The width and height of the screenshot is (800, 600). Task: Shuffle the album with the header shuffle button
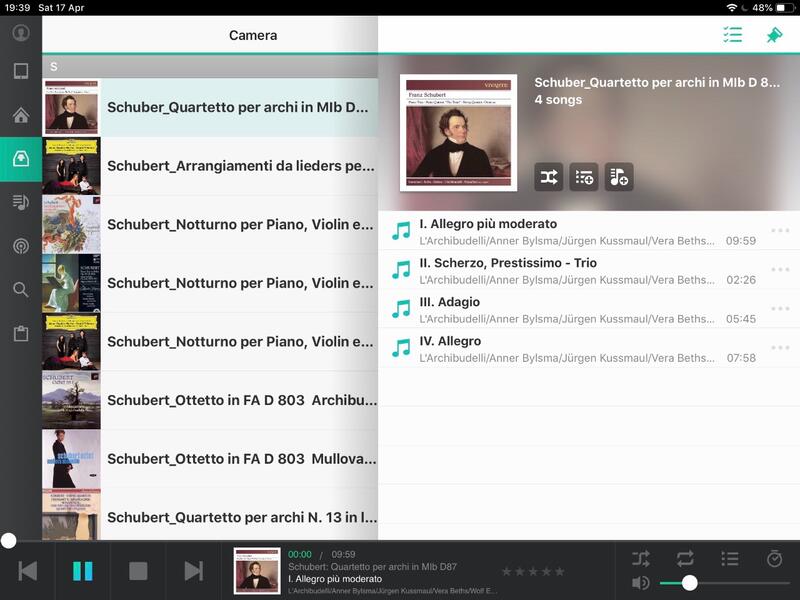549,177
